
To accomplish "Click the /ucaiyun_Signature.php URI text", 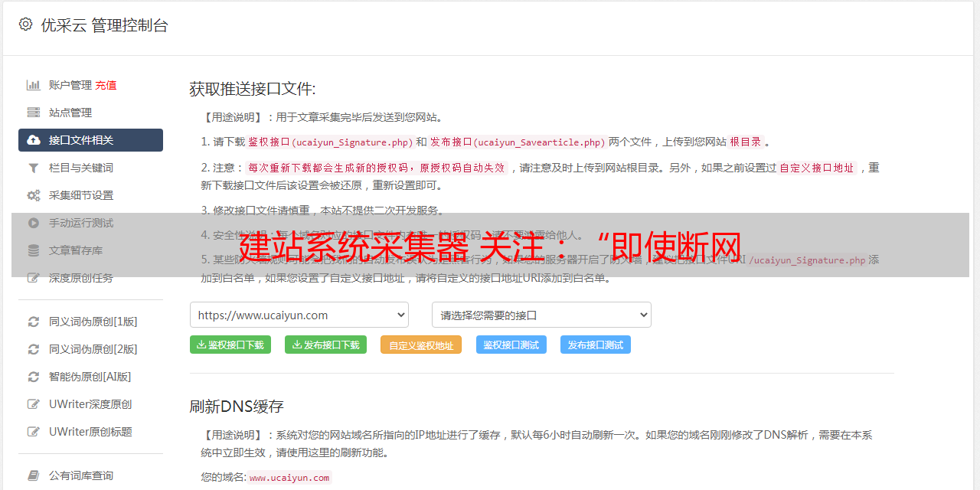I will pyautogui.click(x=807, y=260).
